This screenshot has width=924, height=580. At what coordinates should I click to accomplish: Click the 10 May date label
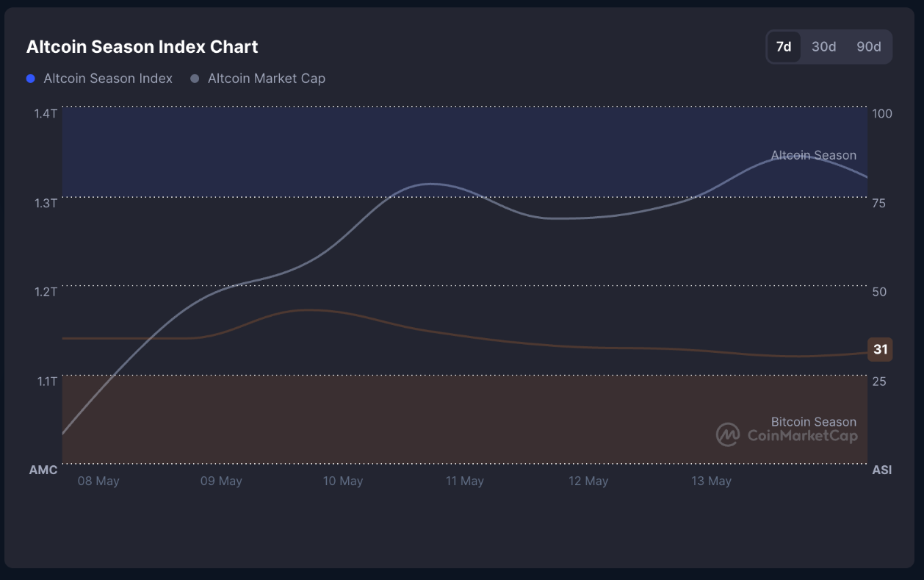coord(343,481)
